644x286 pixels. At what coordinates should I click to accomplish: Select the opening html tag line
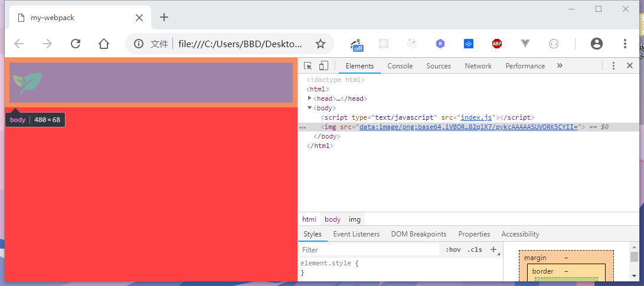click(318, 89)
